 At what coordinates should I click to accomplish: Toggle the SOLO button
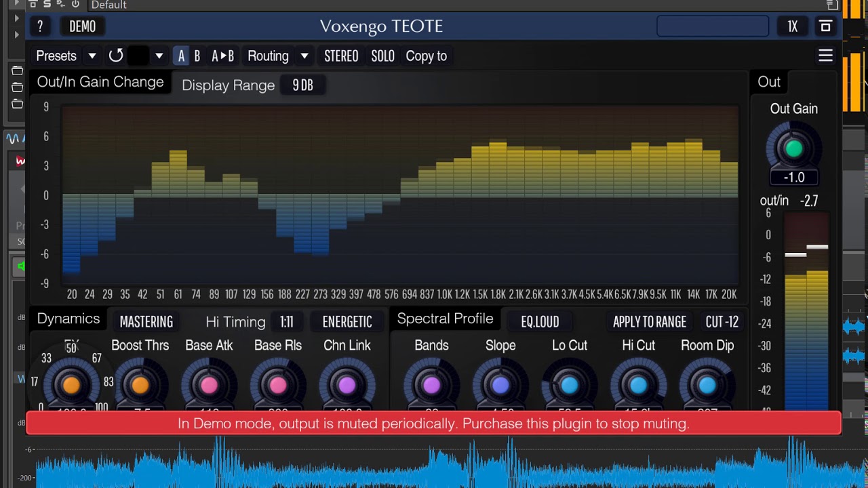click(383, 56)
